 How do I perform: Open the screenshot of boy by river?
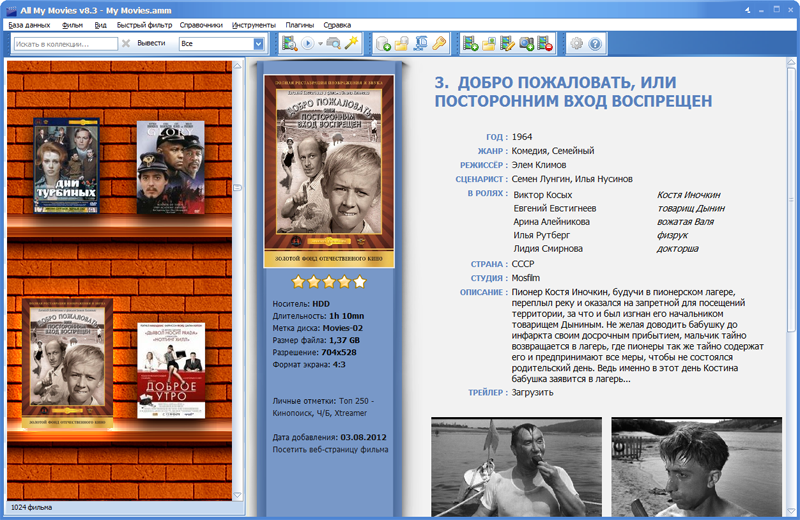pyautogui.click(x=696, y=467)
